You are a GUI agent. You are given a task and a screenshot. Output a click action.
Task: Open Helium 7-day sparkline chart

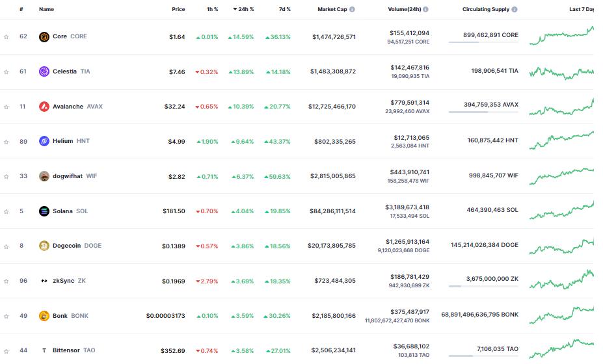(x=561, y=140)
